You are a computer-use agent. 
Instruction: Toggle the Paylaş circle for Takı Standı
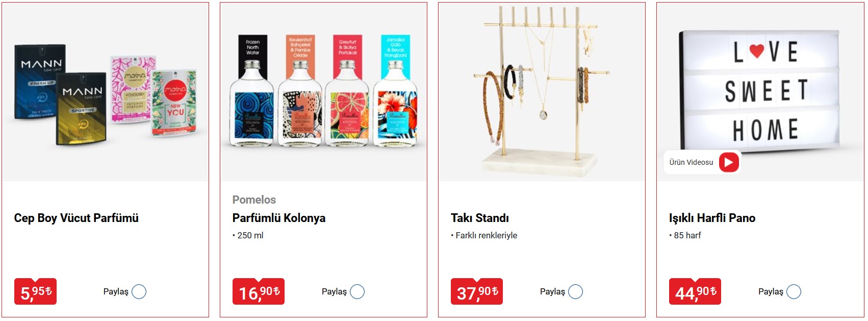tap(575, 292)
